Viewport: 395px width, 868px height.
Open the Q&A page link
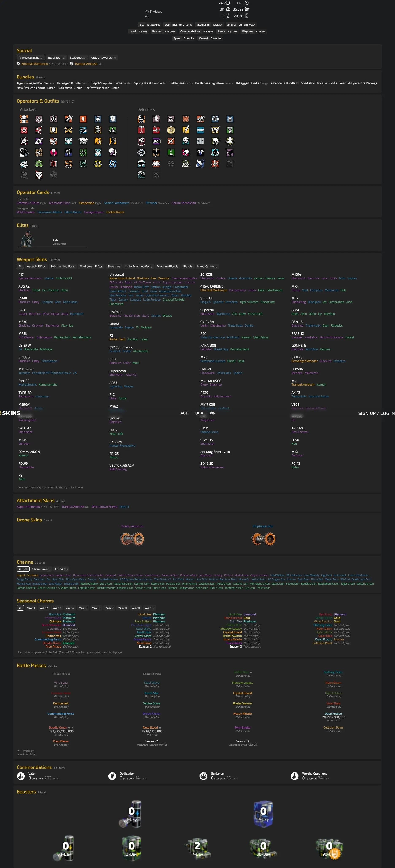pos(199,413)
